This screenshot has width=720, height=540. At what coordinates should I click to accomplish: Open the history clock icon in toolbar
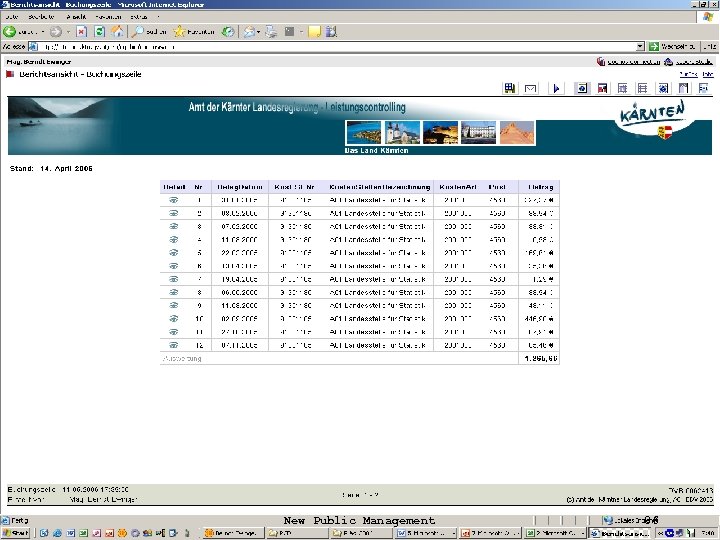click(227, 32)
